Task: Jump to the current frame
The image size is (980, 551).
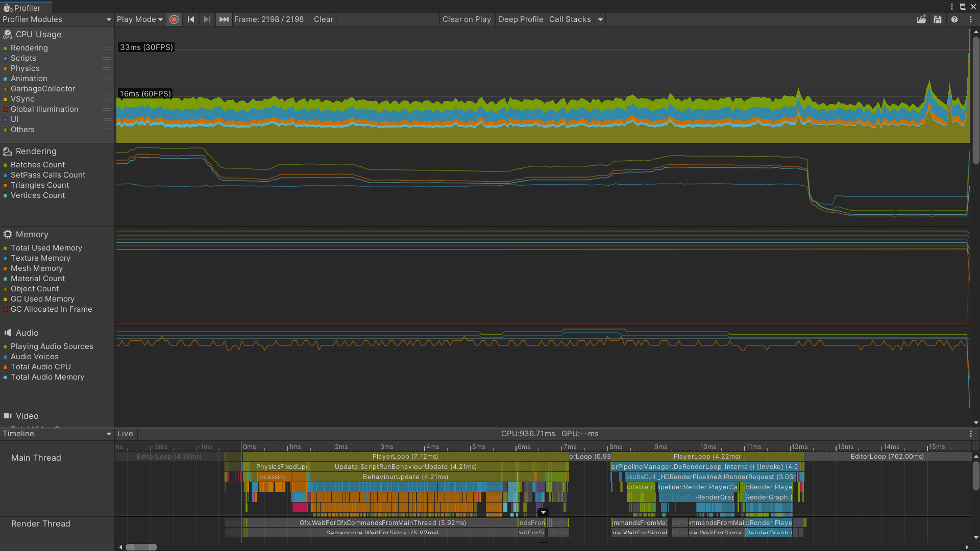Action: [224, 19]
